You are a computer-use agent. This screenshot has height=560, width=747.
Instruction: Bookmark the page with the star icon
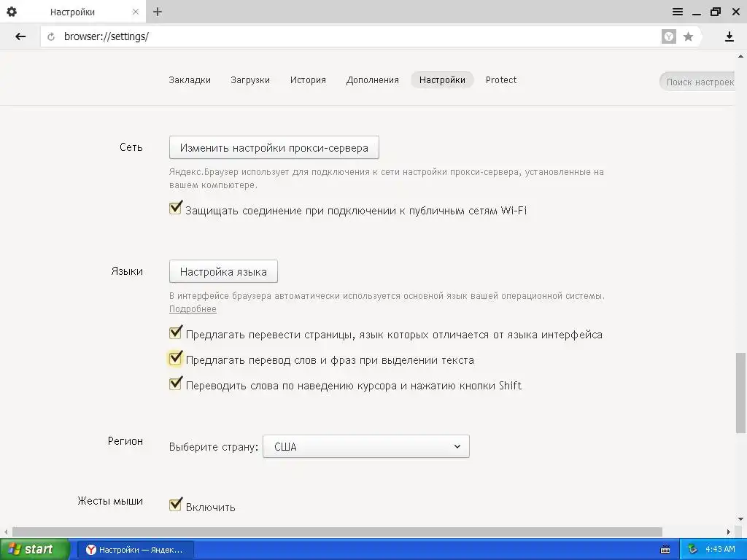click(x=688, y=36)
